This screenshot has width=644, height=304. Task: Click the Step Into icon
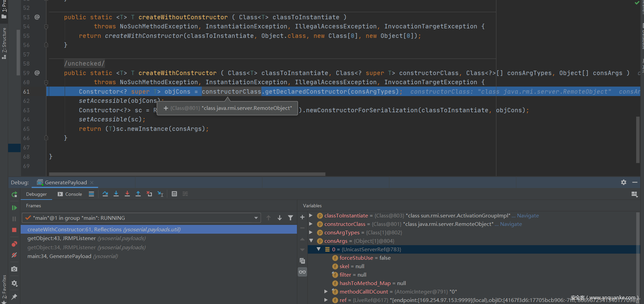click(116, 194)
